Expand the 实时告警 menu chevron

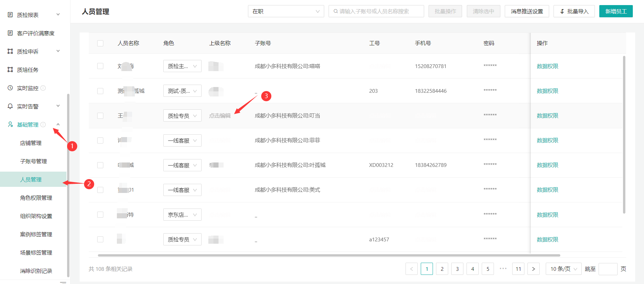click(58, 106)
